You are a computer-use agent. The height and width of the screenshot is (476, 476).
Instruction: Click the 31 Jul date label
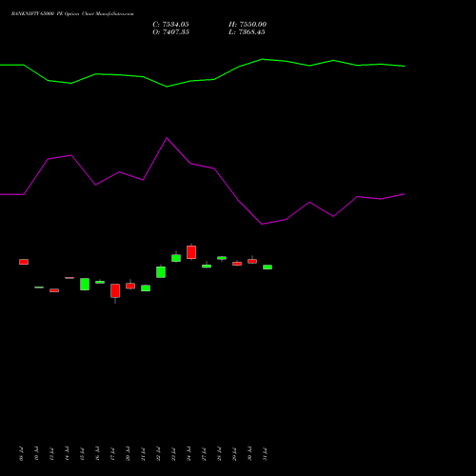(265, 454)
